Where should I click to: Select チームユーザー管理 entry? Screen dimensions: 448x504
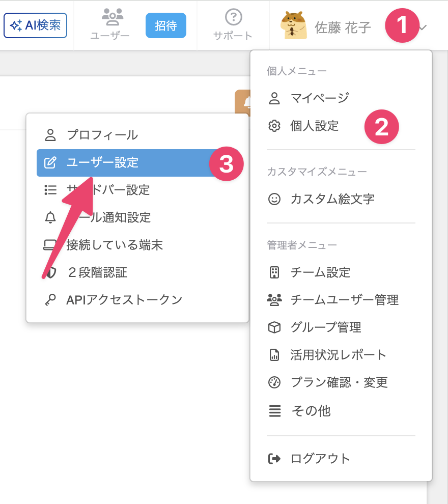[341, 300]
